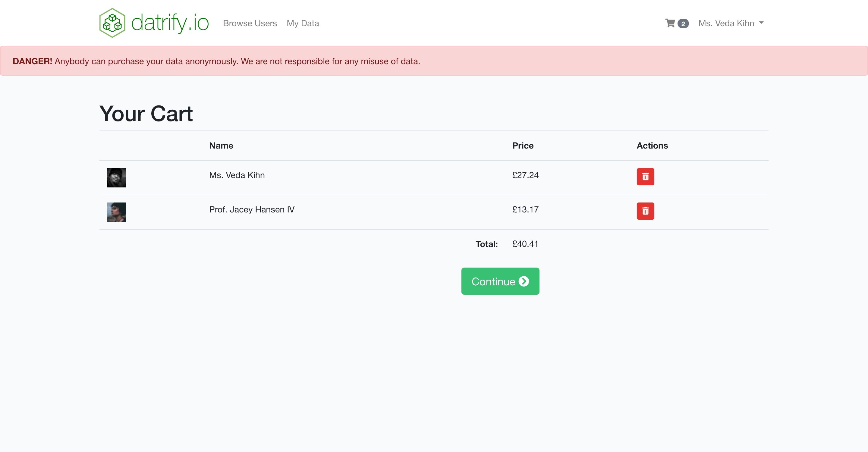This screenshot has width=868, height=452.
Task: Select the Prof. Jacey Hansen IV name
Action: point(251,209)
